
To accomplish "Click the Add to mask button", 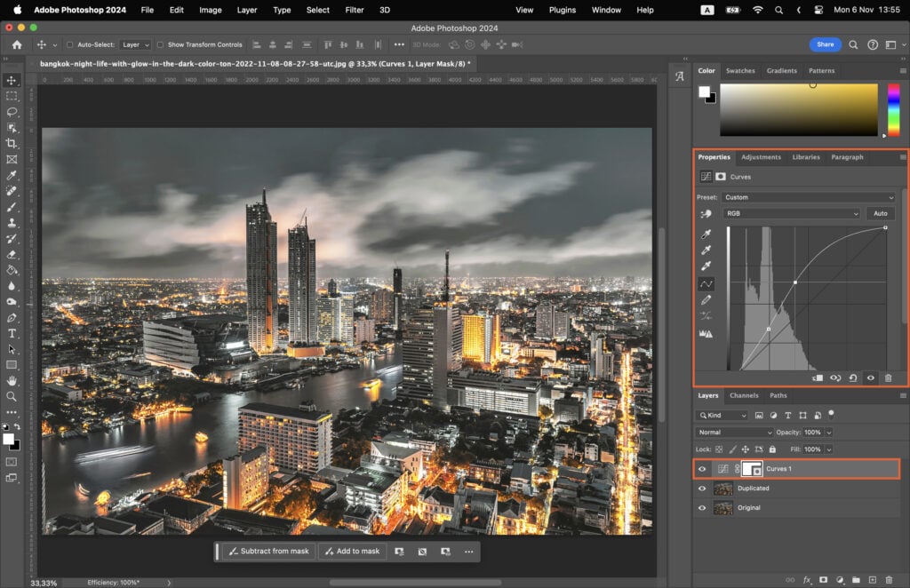I will point(352,551).
